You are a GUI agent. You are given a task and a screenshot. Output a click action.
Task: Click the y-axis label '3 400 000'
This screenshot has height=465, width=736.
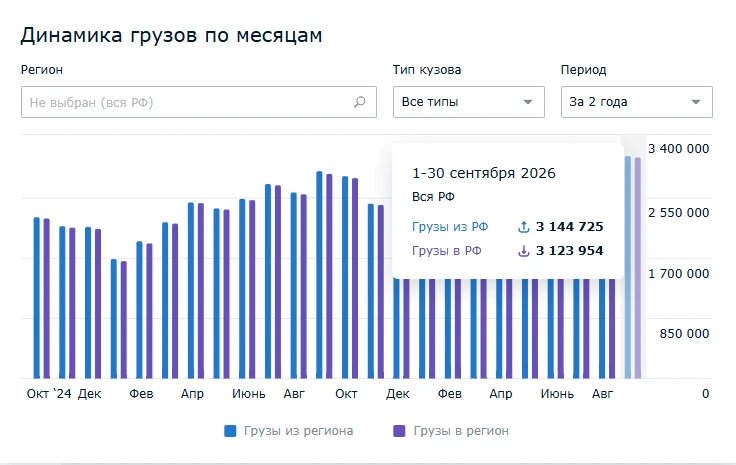click(x=679, y=149)
